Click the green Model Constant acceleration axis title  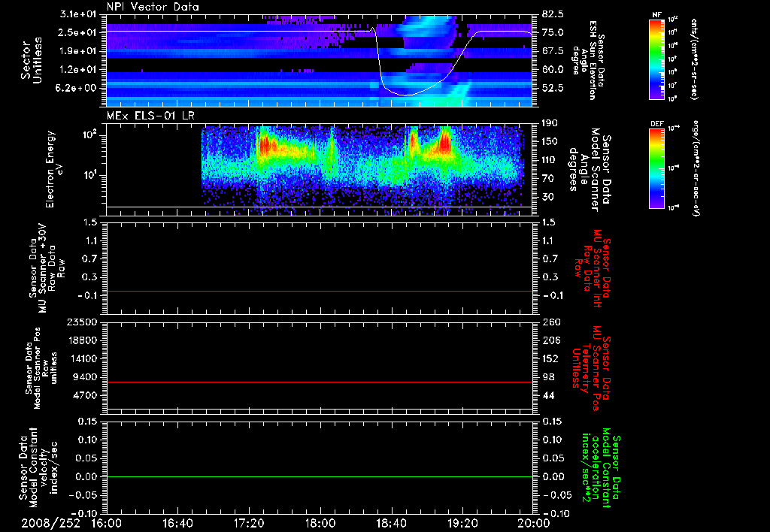pos(600,469)
